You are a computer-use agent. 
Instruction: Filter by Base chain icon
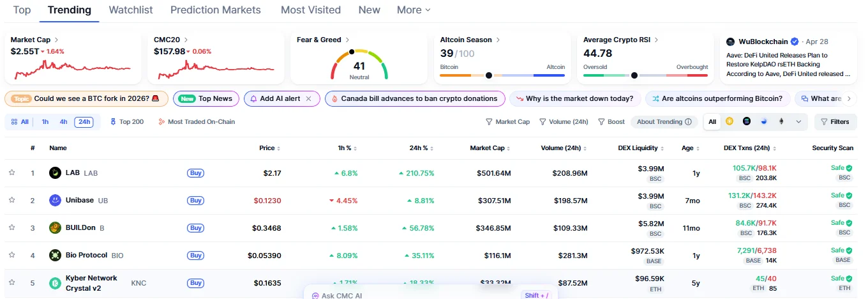[x=764, y=121]
